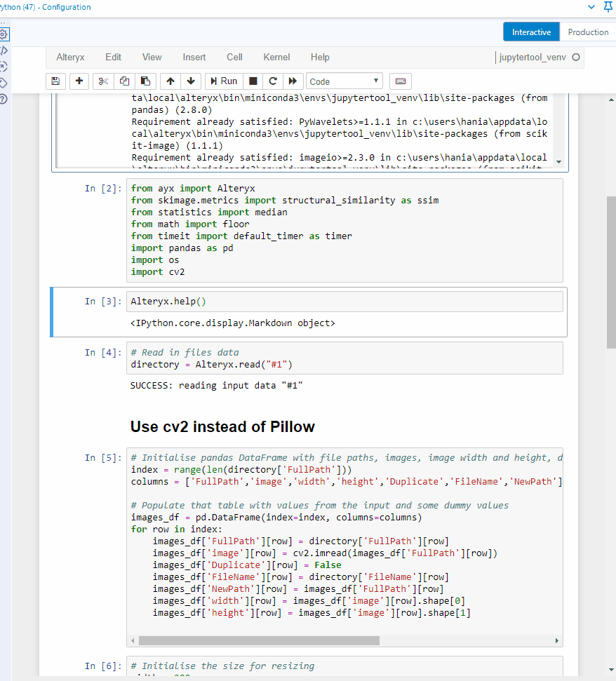
Task: Open the View menu
Action: click(x=152, y=58)
